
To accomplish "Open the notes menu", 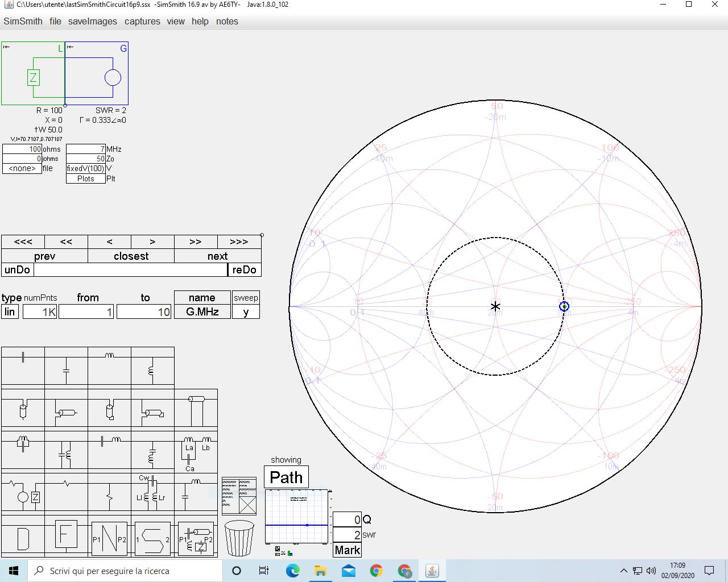I will (227, 21).
